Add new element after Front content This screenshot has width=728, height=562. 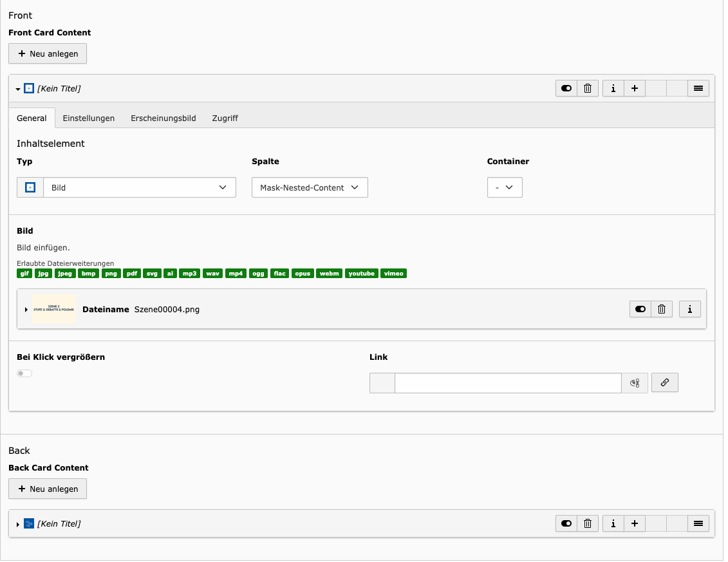(634, 89)
